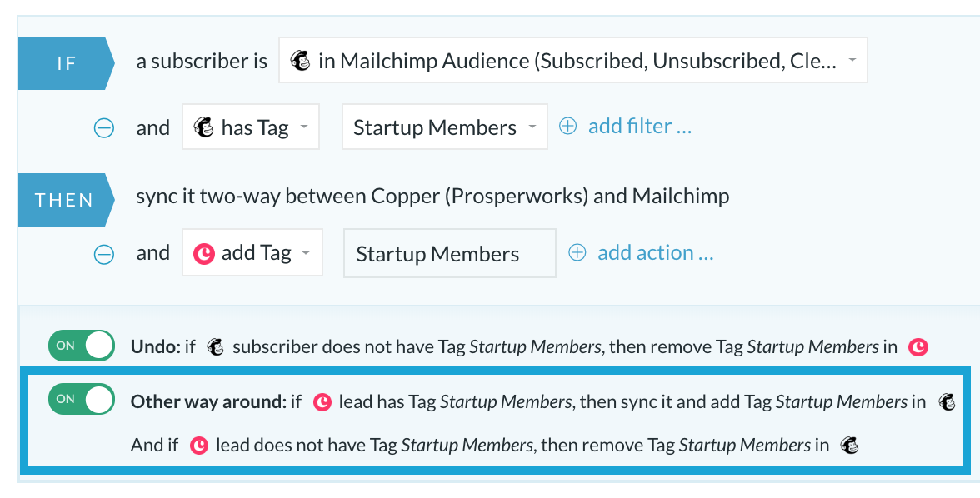Toggle the Undo switch off
Image resolution: width=980 pixels, height=498 pixels.
tap(82, 346)
